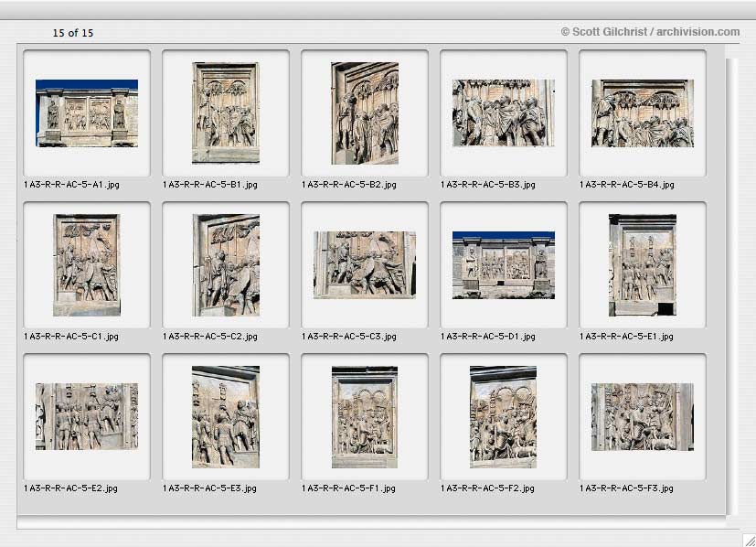Click the filename label 1A3-R-R-AC-5-C1.jpg
The height and width of the screenshot is (547, 756).
point(71,337)
